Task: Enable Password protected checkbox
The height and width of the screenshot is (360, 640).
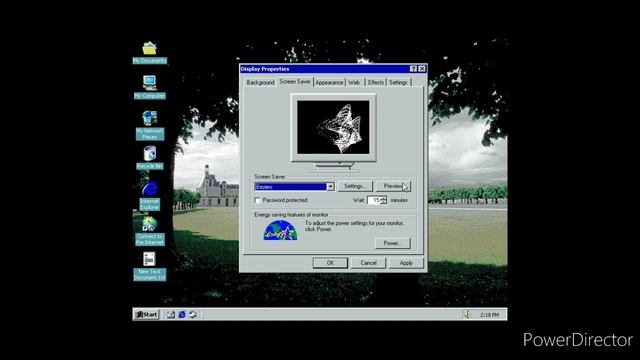Action: click(x=258, y=200)
